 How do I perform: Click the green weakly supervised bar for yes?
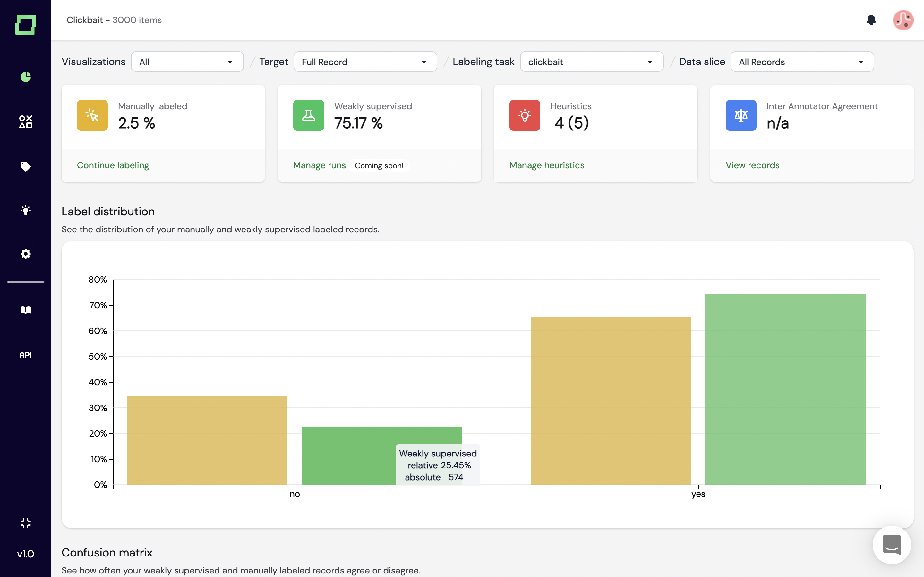coord(785,389)
